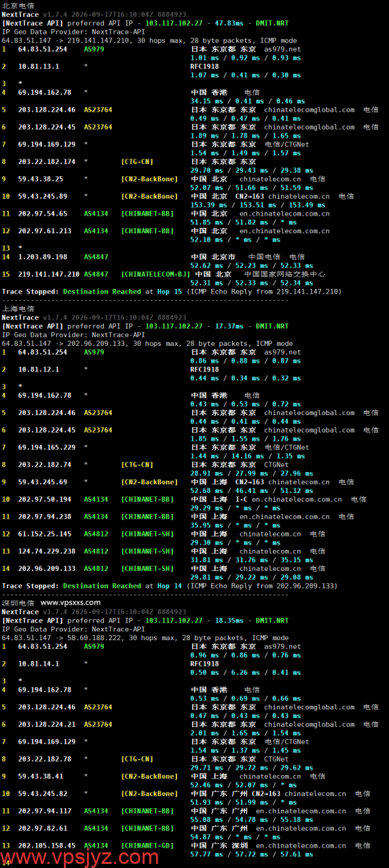Select hop IP '202.97.82.61'
This screenshot has height=868, width=389.
pos(43,828)
